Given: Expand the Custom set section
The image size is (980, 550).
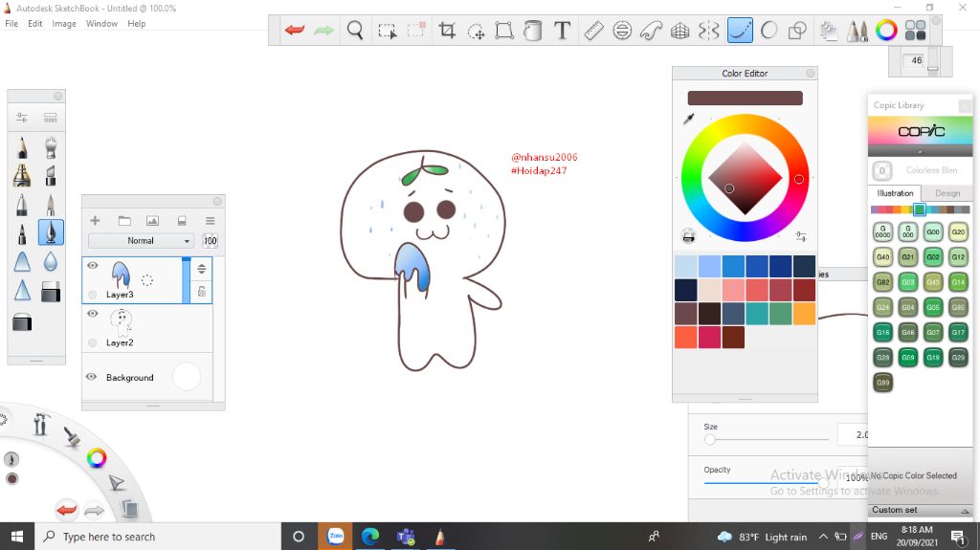Looking at the screenshot, I should [x=921, y=510].
